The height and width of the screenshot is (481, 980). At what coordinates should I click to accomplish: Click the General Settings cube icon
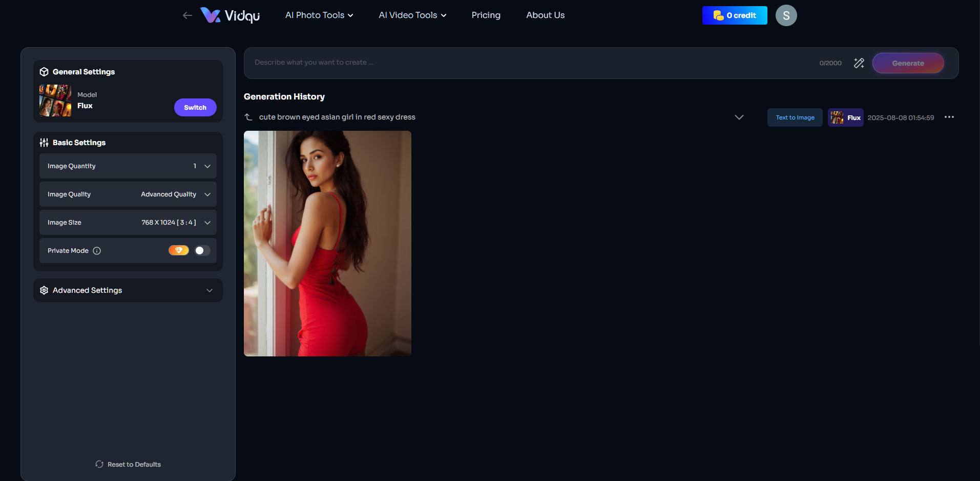coord(44,72)
